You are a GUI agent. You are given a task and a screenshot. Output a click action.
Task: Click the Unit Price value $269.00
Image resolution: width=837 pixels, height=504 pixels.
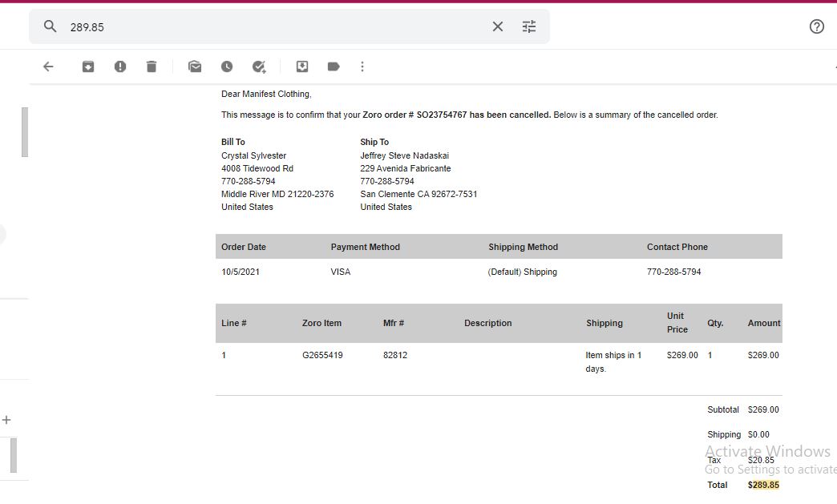pyautogui.click(x=682, y=355)
